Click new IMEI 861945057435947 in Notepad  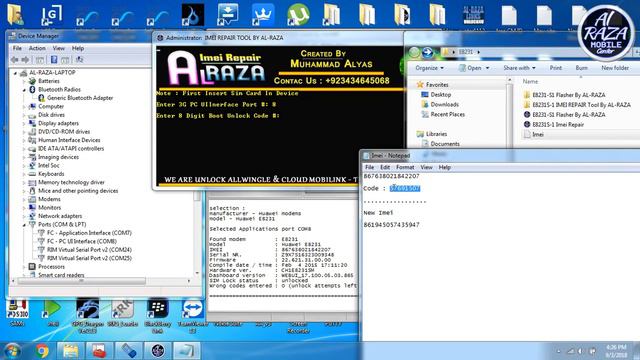pyautogui.click(x=391, y=225)
